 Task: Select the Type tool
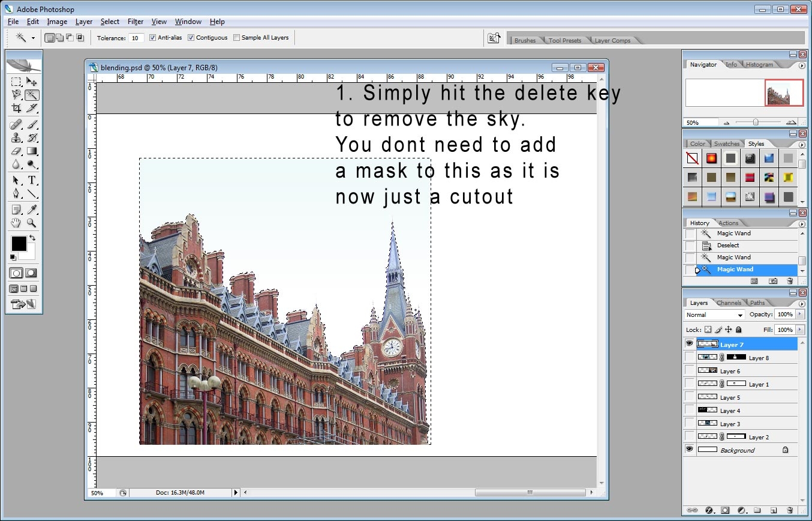click(x=32, y=181)
